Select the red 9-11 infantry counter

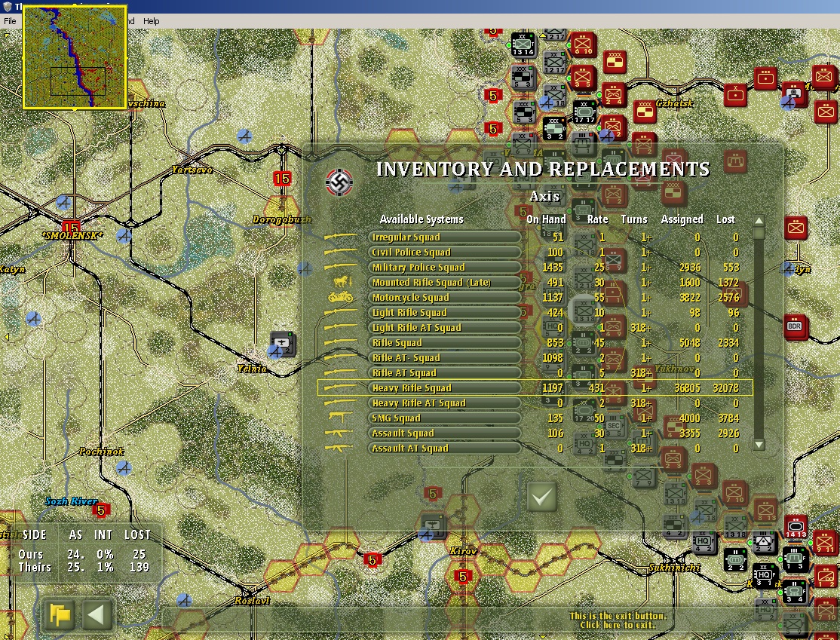pos(826,542)
